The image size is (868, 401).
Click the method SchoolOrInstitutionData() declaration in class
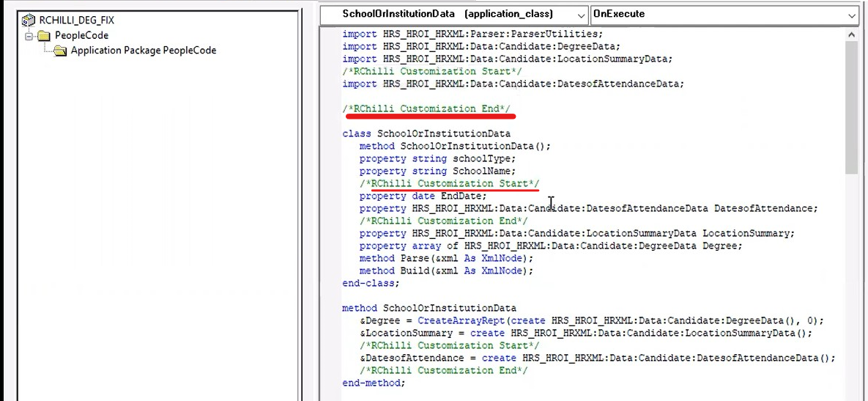(x=455, y=146)
